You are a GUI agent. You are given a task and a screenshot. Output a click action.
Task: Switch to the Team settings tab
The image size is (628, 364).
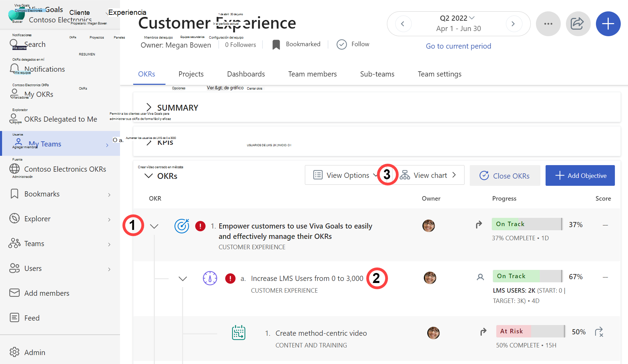(x=440, y=74)
